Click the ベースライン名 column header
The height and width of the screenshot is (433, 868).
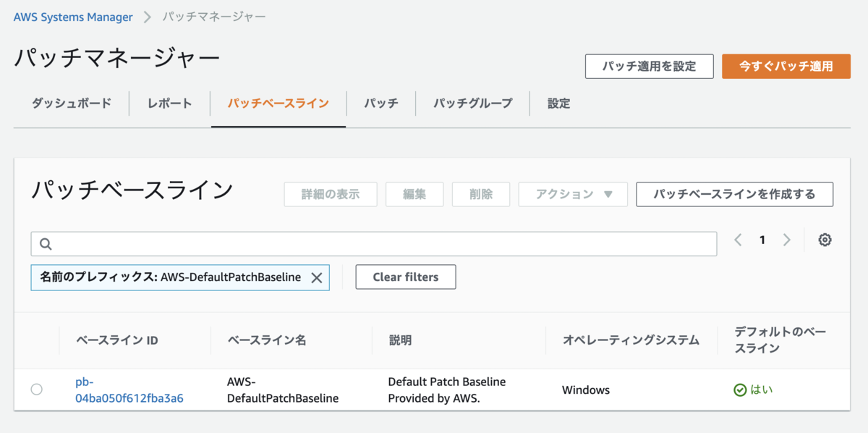point(266,340)
